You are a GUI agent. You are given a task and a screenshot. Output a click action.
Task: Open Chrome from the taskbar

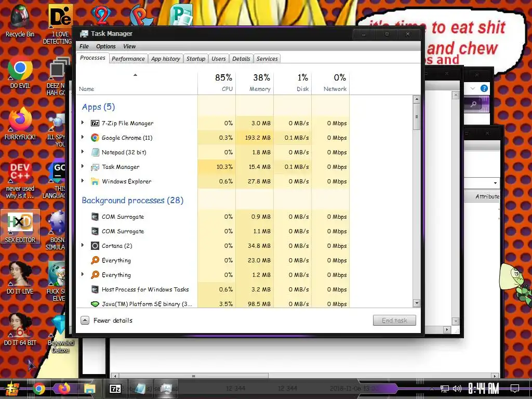[x=39, y=389]
